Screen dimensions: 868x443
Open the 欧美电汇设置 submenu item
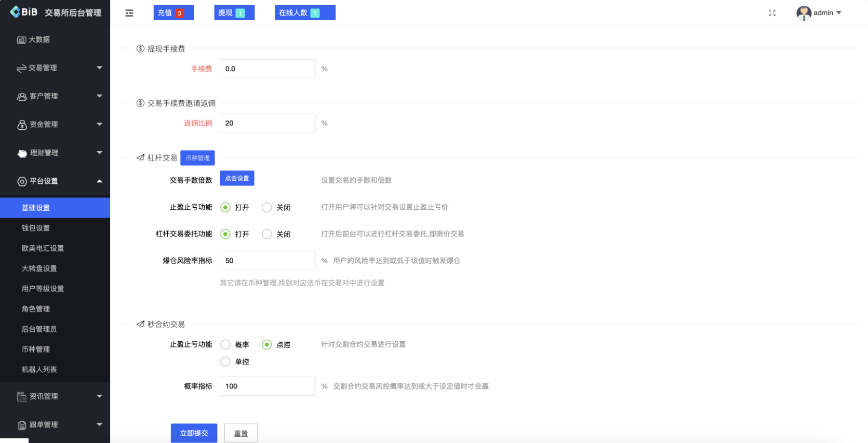pyautogui.click(x=55, y=248)
